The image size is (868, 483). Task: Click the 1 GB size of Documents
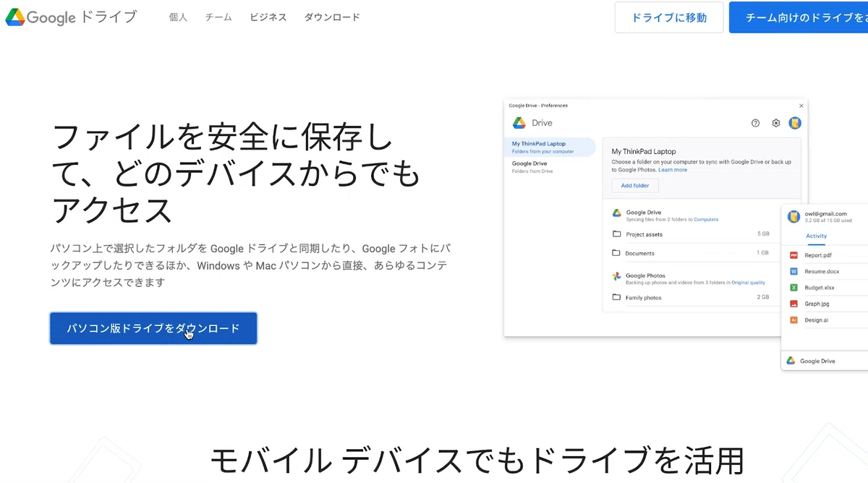click(x=763, y=253)
